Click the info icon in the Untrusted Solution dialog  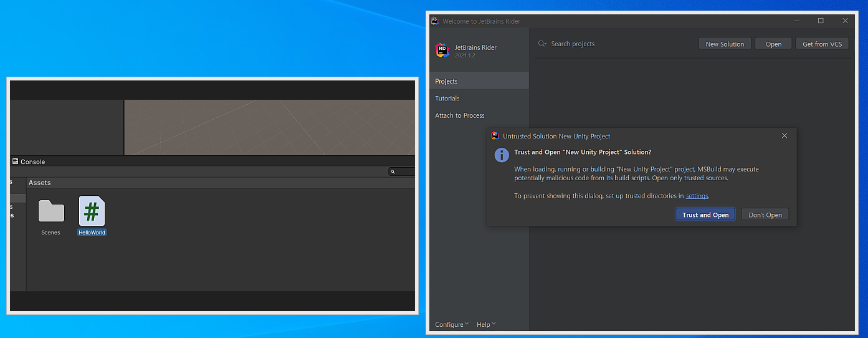[502, 155]
